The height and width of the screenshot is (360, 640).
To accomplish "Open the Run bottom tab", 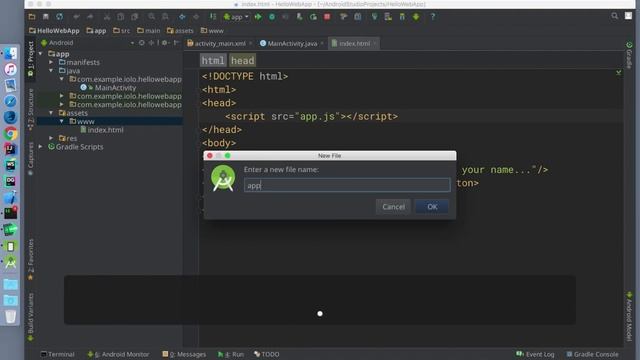I will [231, 354].
